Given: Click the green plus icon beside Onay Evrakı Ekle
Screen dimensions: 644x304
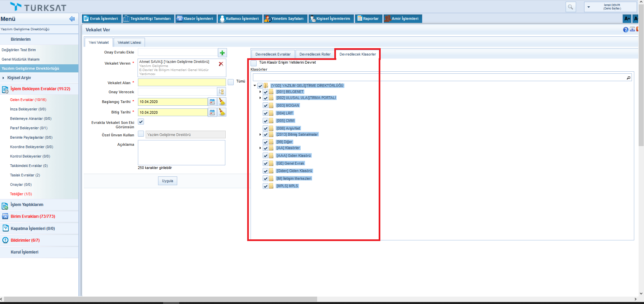Looking at the screenshot, I should point(222,53).
